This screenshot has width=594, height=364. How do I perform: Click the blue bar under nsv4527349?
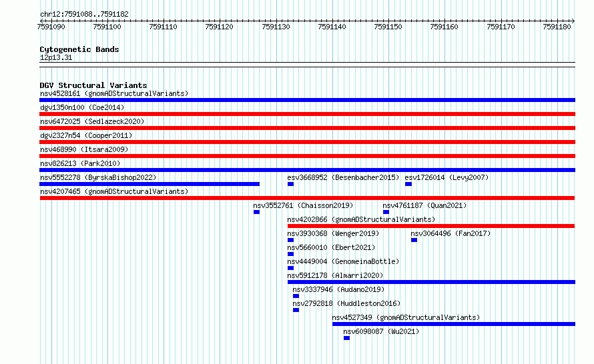click(x=454, y=324)
